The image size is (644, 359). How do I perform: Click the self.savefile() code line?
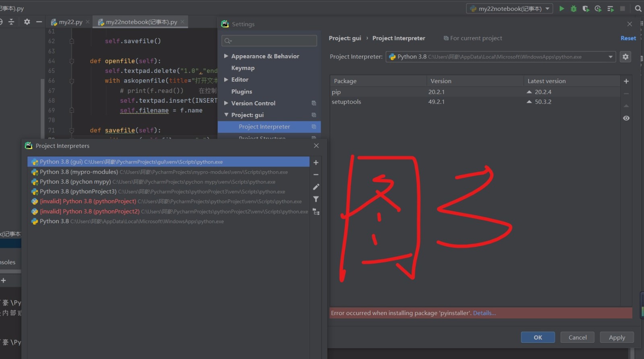click(x=133, y=41)
